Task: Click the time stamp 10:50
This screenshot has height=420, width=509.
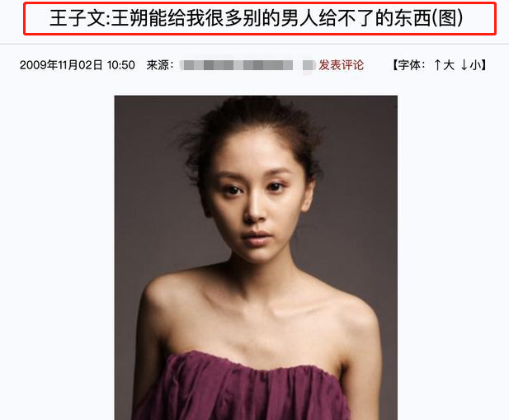Action: tap(120, 65)
